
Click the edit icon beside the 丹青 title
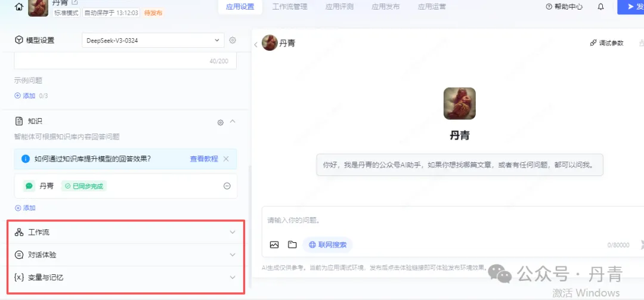pos(75,3)
